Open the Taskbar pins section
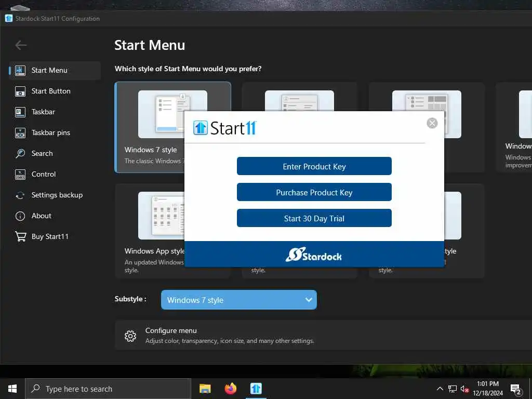Image resolution: width=532 pixels, height=399 pixels. pos(55,132)
